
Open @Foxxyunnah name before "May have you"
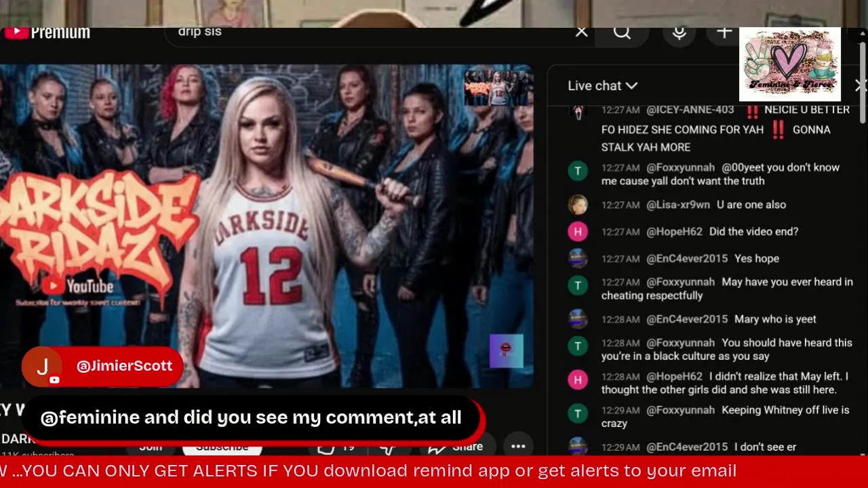[x=681, y=282]
